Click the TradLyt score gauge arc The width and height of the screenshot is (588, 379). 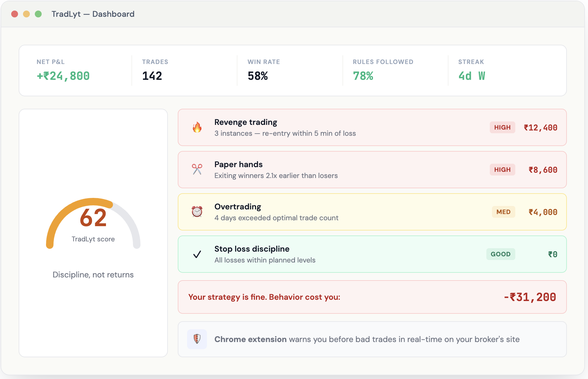coord(93,223)
